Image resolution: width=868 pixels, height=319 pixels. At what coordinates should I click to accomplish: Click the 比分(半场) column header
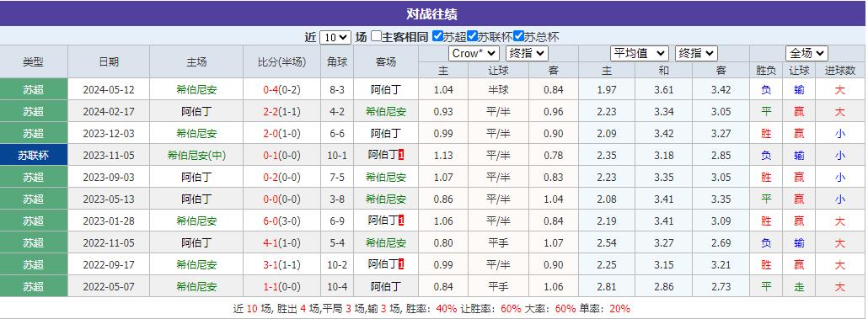click(281, 62)
